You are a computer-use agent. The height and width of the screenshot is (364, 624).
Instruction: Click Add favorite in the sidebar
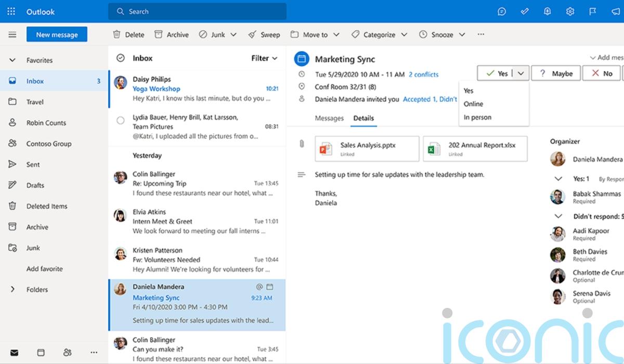pos(45,269)
